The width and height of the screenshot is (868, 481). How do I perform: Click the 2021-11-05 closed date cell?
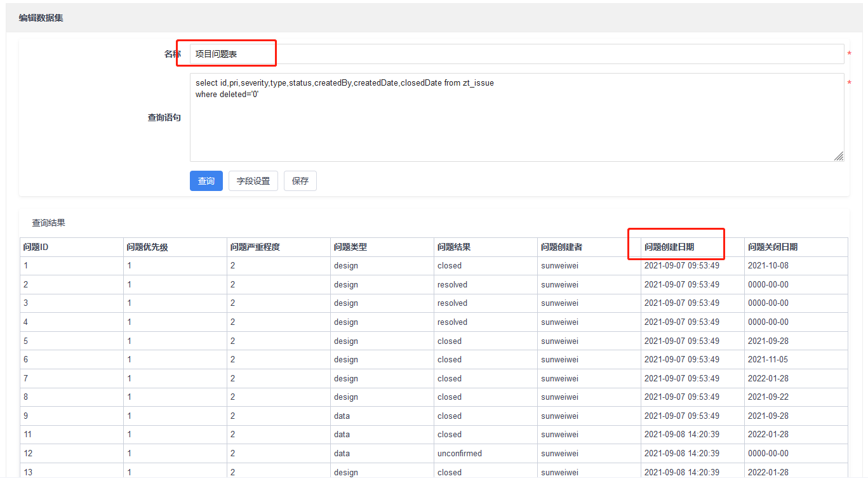768,360
